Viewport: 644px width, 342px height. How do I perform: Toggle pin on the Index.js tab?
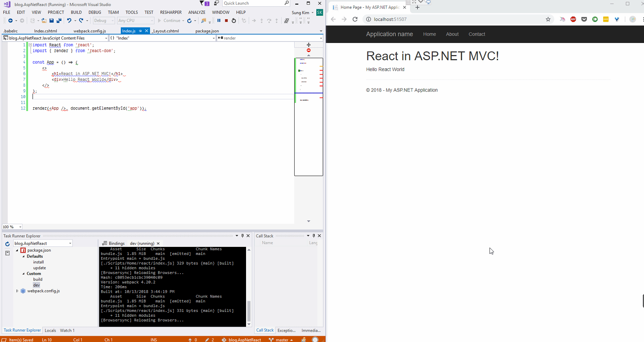click(140, 31)
